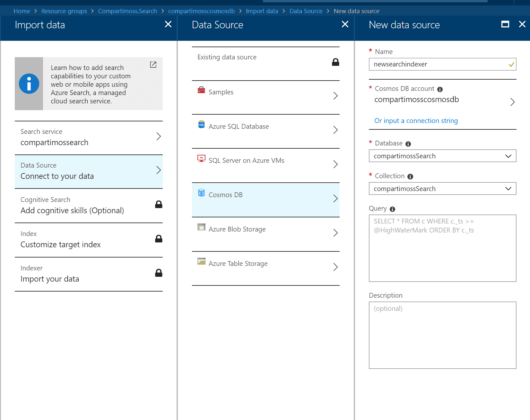Image resolution: width=530 pixels, height=420 pixels.
Task: Click Learn how to add search info text
Action: click(91, 84)
